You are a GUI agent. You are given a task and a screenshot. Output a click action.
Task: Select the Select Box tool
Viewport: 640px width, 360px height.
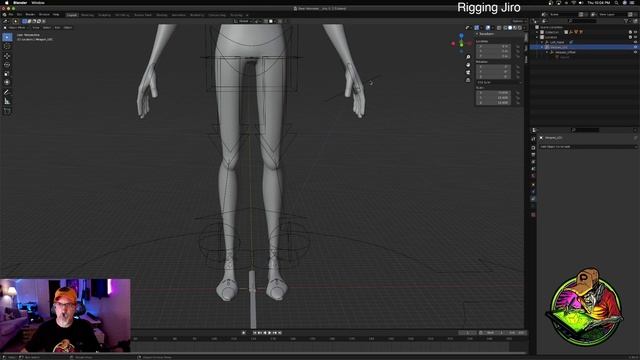(7, 38)
